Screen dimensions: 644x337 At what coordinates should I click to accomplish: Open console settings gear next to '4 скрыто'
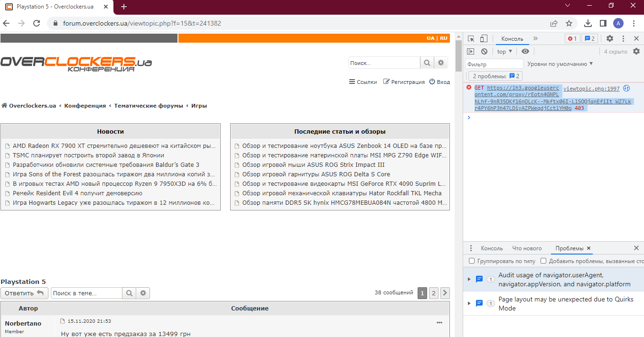coord(636,51)
